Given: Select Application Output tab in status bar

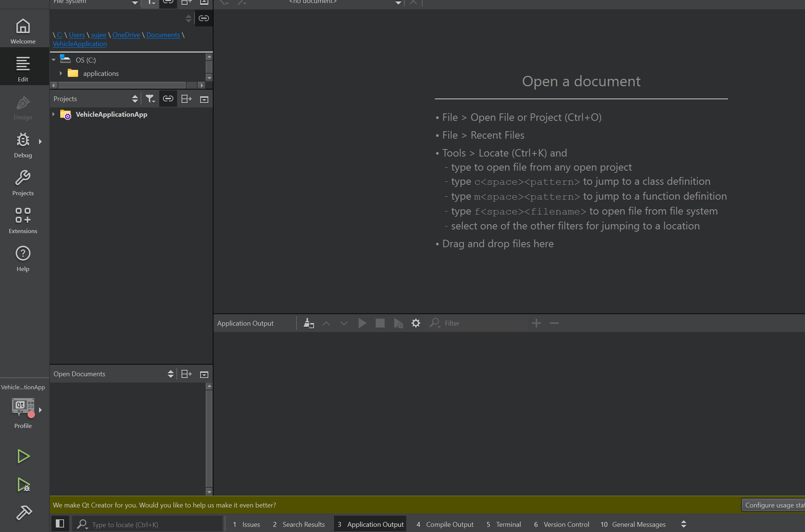Looking at the screenshot, I should 371,524.
